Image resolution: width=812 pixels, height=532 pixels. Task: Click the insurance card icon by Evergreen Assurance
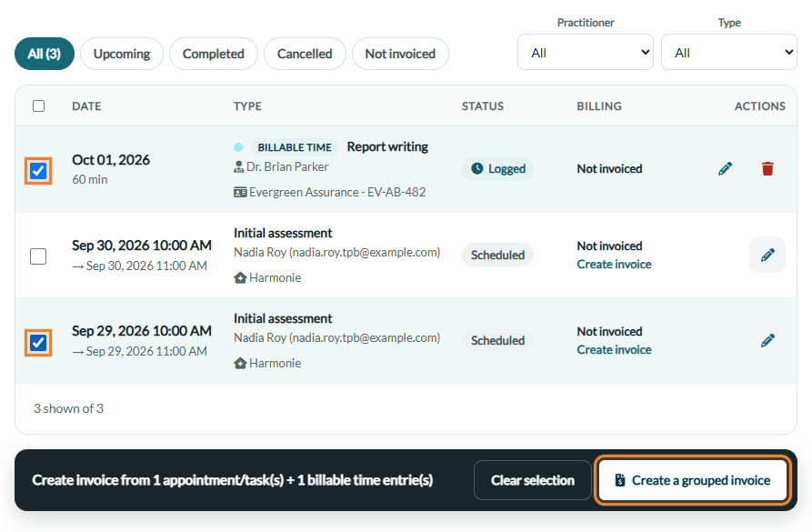(x=240, y=192)
